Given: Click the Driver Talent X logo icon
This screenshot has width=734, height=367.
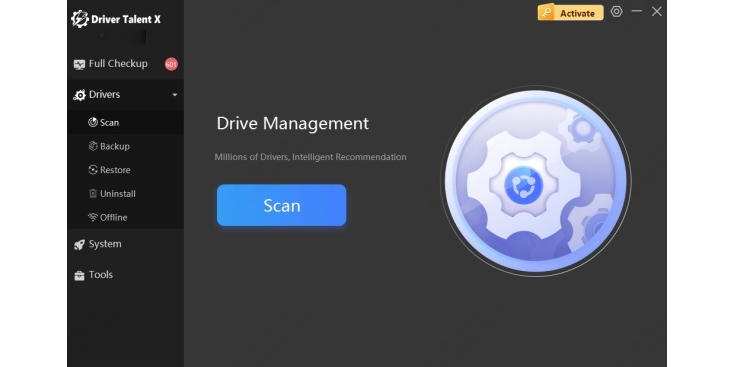Looking at the screenshot, I should pos(80,19).
